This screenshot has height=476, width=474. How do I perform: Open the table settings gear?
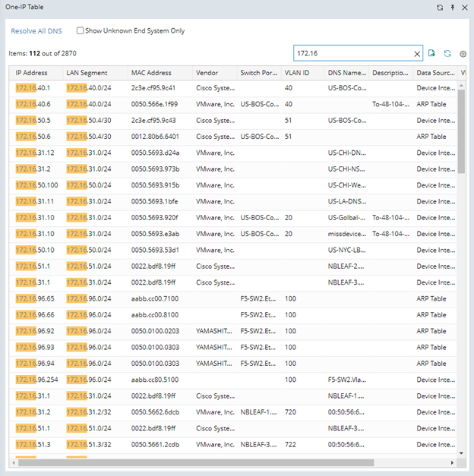[463, 54]
